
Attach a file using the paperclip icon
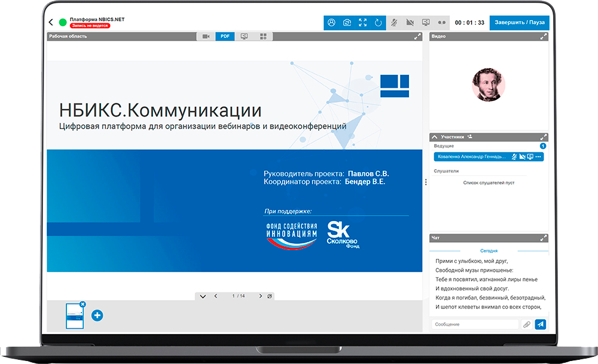coord(527,324)
